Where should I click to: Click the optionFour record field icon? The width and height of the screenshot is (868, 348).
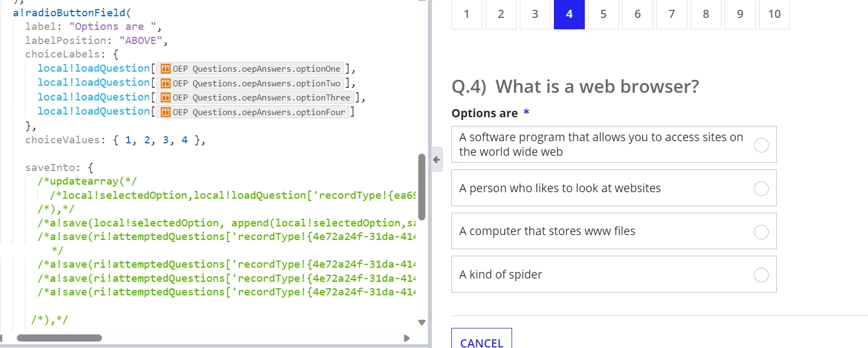coord(165,112)
